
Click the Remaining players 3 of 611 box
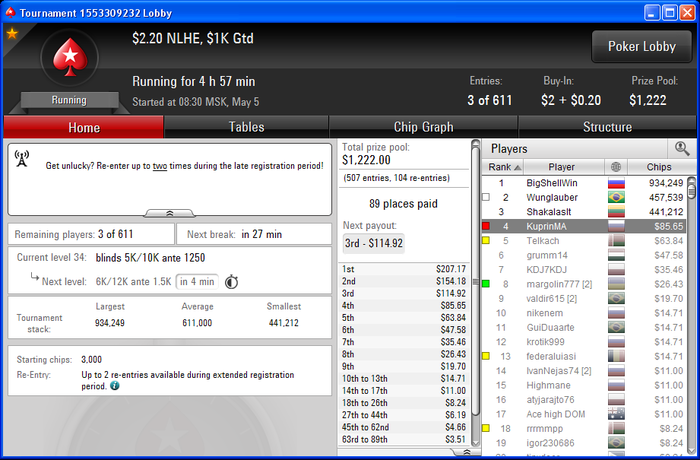[91, 234]
